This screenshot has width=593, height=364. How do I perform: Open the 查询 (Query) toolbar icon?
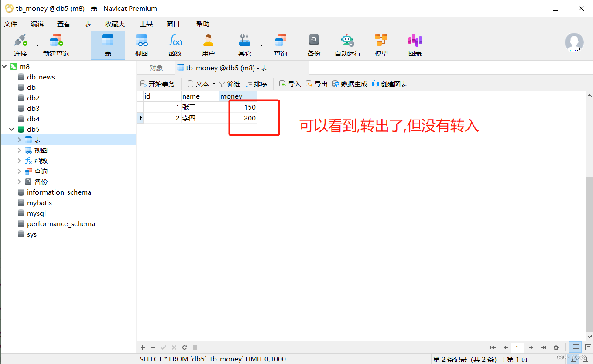(x=281, y=45)
